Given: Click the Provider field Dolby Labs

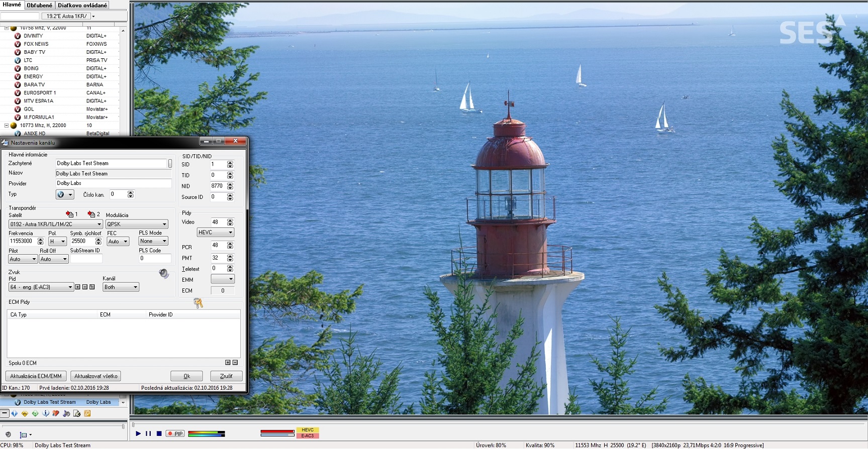Looking at the screenshot, I should [113, 183].
